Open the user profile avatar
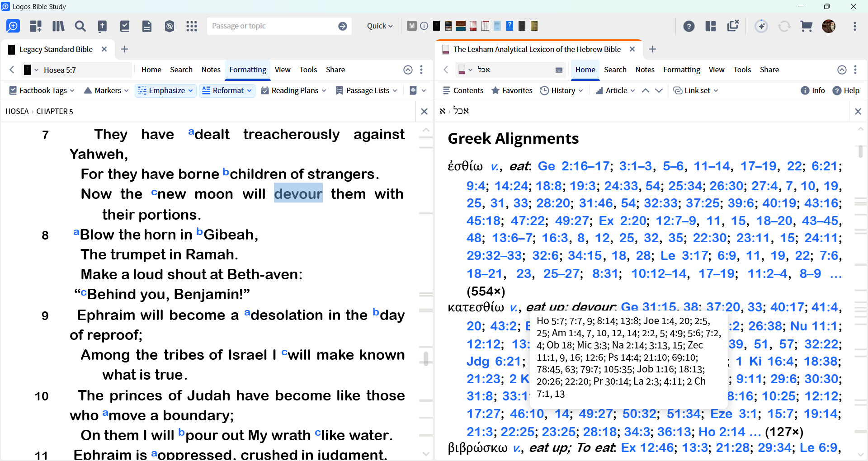This screenshot has height=461, width=868. [829, 26]
